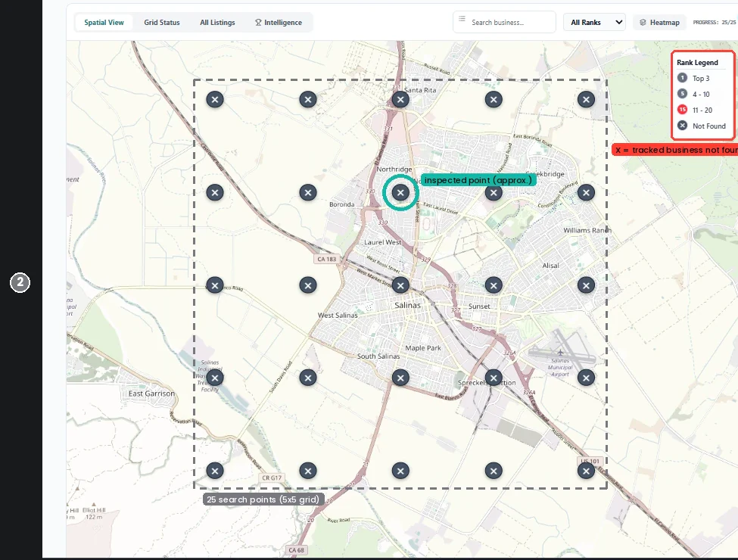Image resolution: width=738 pixels, height=560 pixels.
Task: Select the grid marker northwest of West Salinas label
Action: tap(308, 285)
